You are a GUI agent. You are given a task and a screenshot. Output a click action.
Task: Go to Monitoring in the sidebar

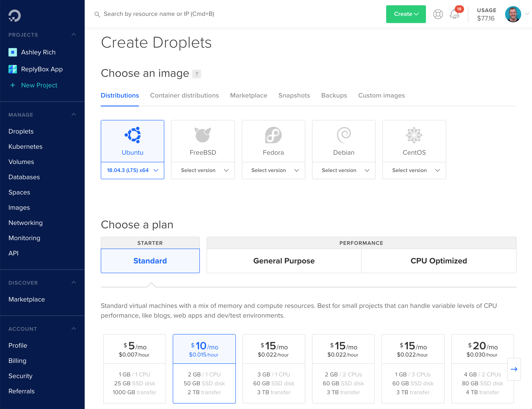(24, 238)
